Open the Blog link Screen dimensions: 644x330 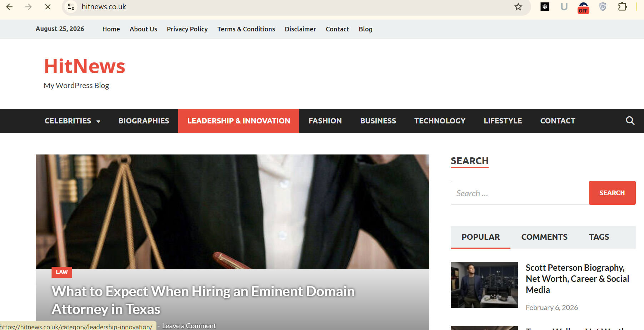coord(365,29)
